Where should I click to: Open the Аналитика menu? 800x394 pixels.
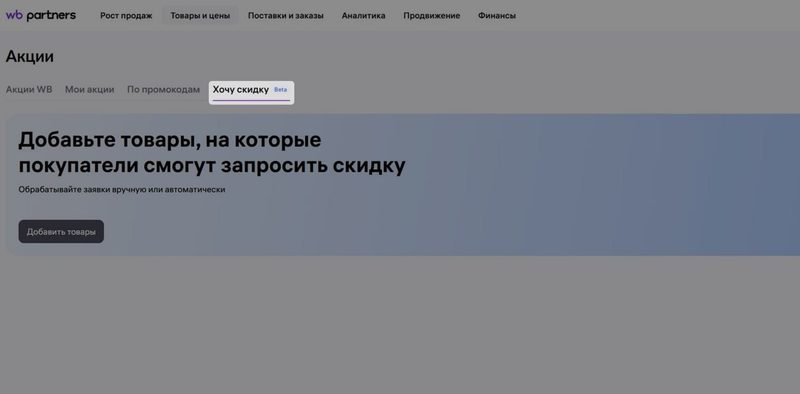click(363, 16)
